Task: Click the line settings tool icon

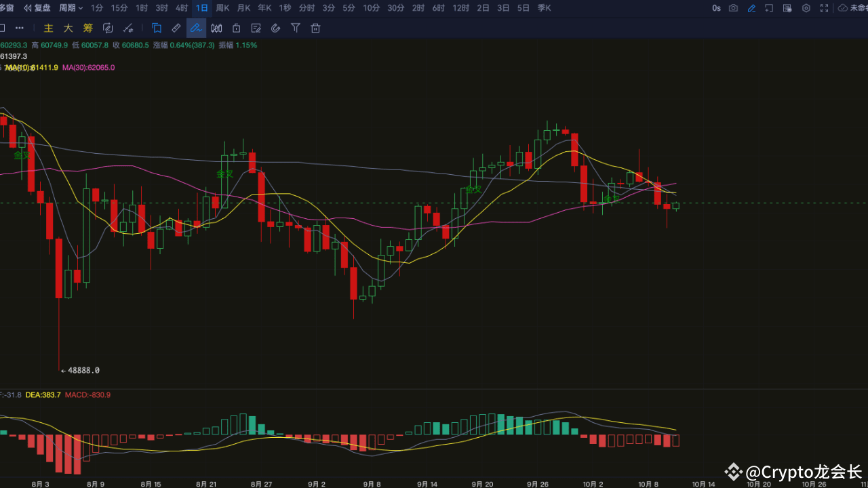Action: coord(127,28)
